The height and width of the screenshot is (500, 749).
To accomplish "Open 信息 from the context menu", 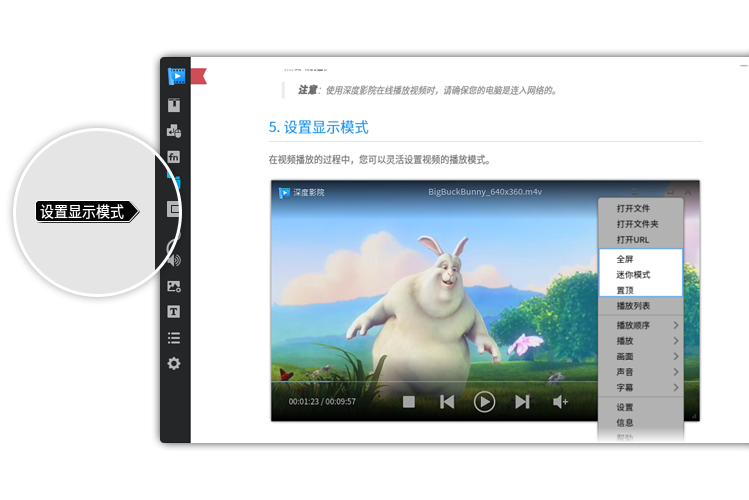I will pyautogui.click(x=641, y=423).
